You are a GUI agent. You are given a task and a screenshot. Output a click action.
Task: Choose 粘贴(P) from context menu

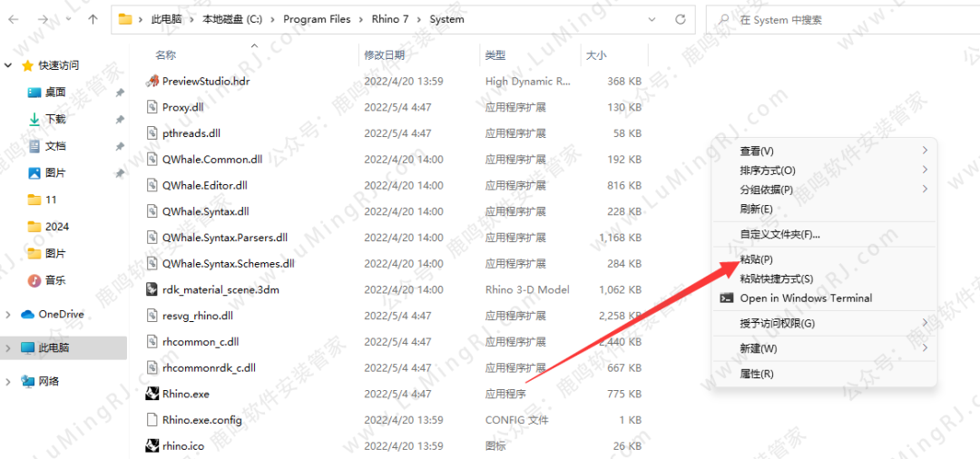click(756, 260)
